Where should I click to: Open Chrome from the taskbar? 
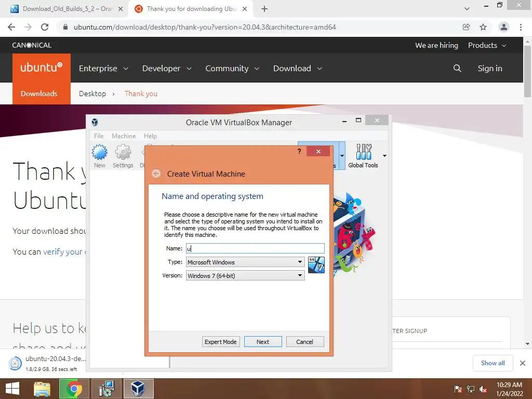point(74,389)
